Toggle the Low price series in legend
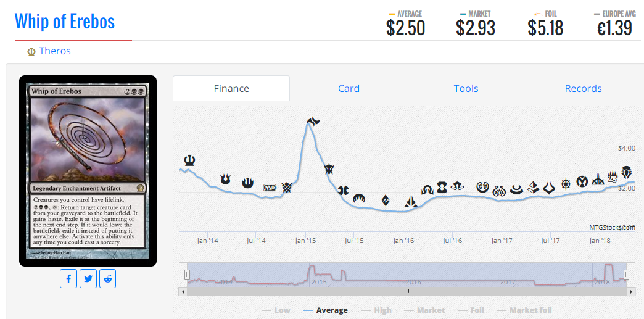 276,310
